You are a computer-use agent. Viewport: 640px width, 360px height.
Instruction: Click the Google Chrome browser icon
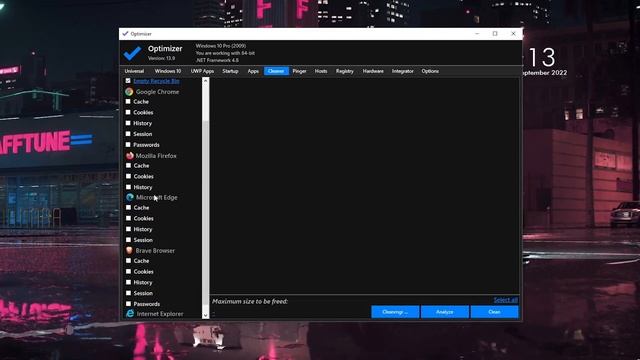coord(129,92)
